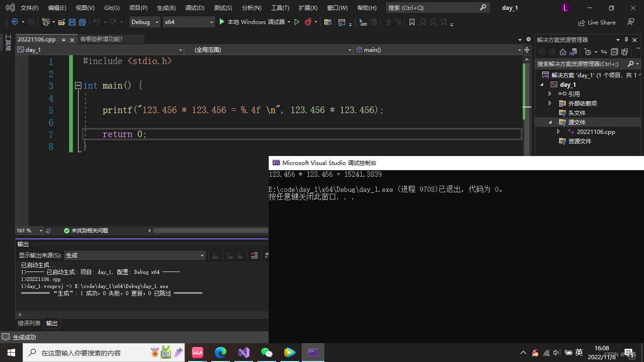Click the Live Share button
Image resolution: width=644 pixels, height=362 pixels.
click(597, 22)
